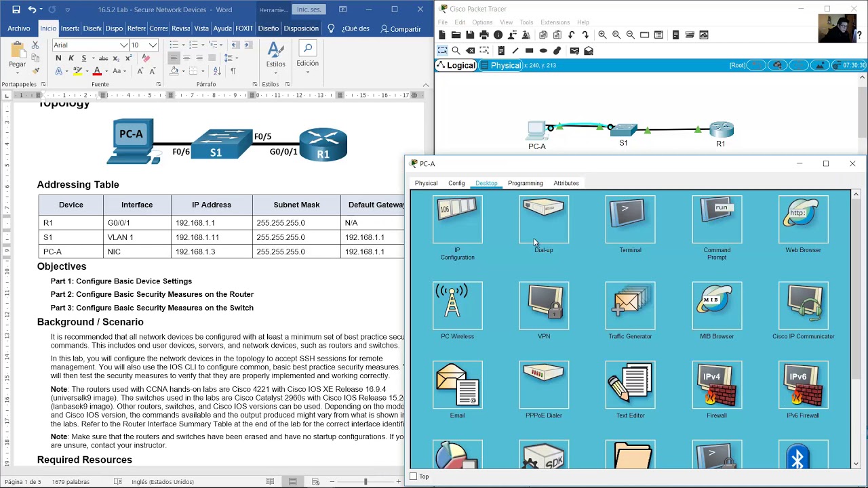Screen dimensions: 868x488
Task: Click the S1 switch in Packet Tracer workspace
Action: coord(623,130)
